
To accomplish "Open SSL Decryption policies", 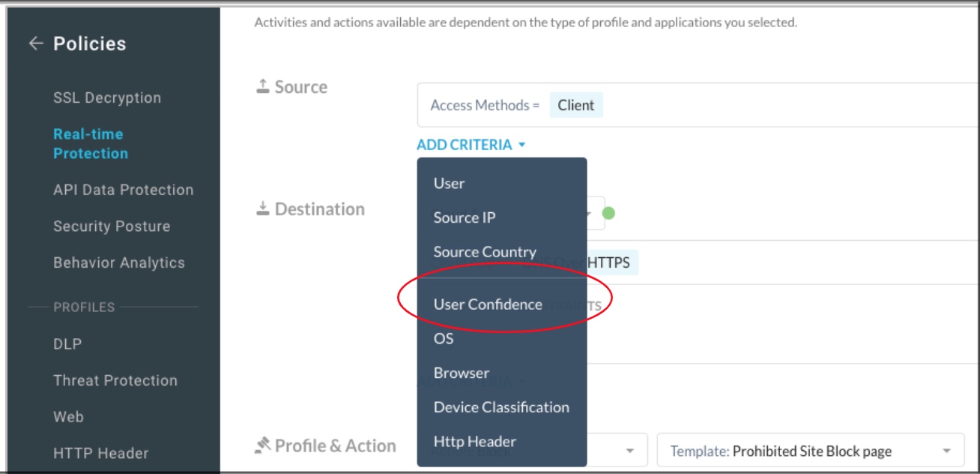I will [x=107, y=97].
